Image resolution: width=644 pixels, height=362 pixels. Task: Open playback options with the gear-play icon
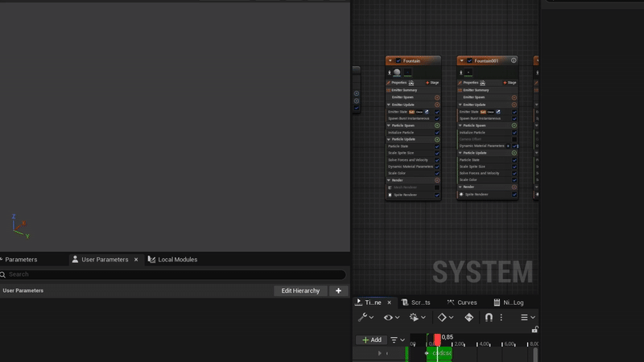417,317
